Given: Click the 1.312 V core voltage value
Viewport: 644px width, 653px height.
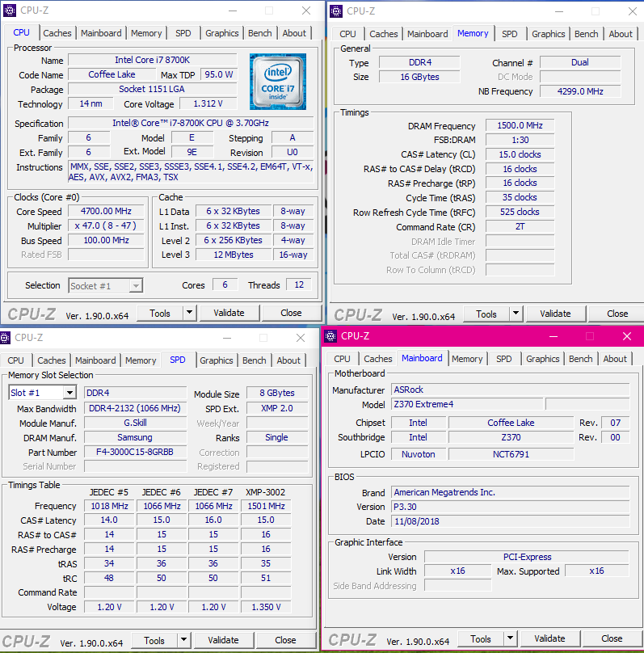Looking at the screenshot, I should pyautogui.click(x=208, y=103).
